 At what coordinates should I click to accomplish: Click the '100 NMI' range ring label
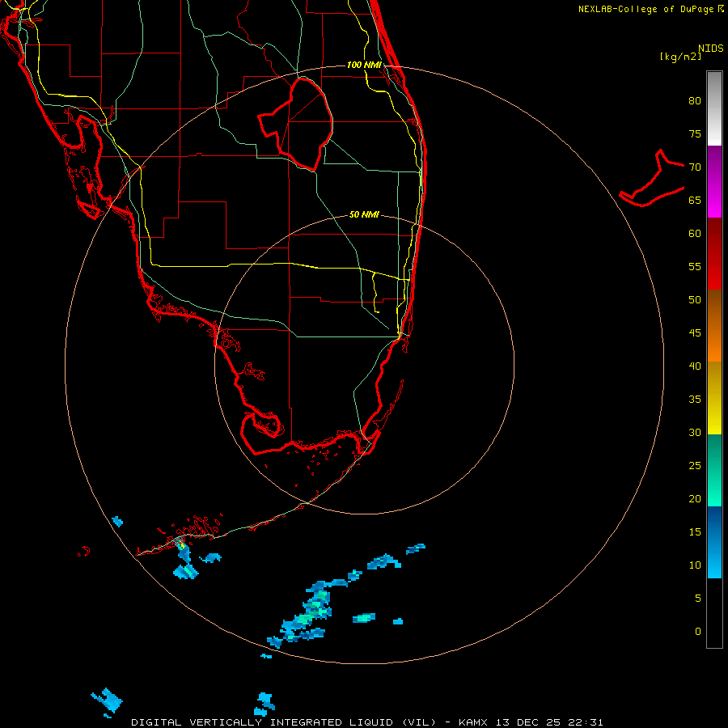coord(364,65)
